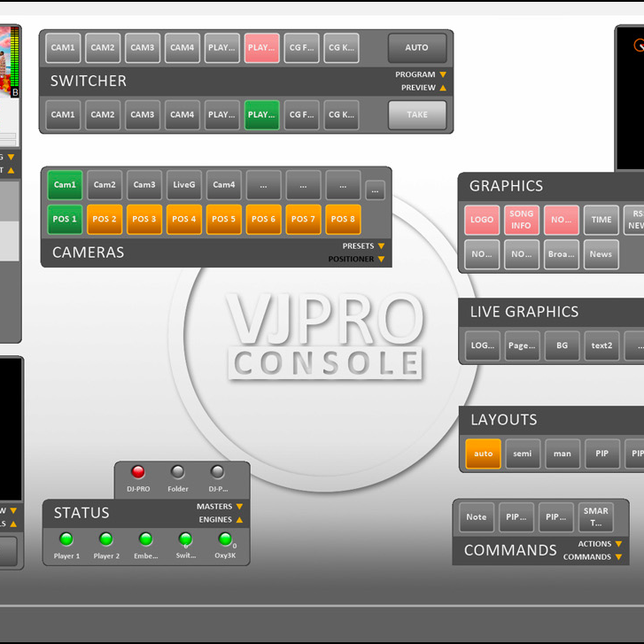Select CAM3 on the program row
The image size is (644, 644).
coord(143,48)
